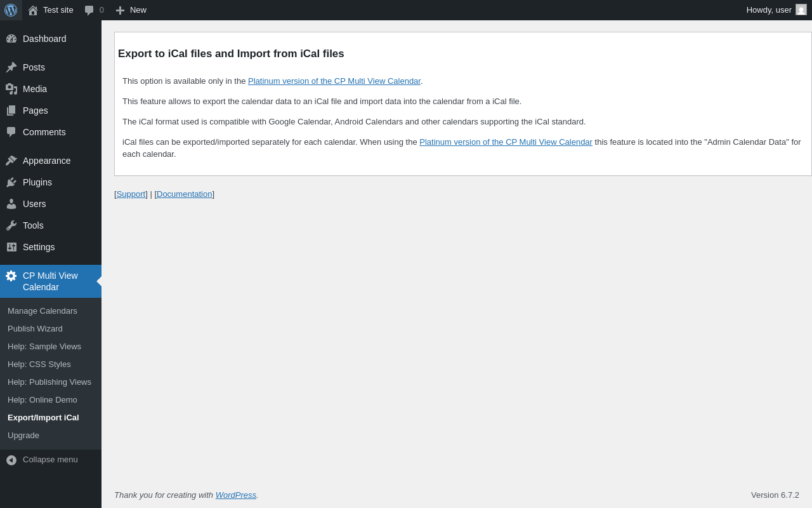Viewport: 812px width, 508px height.
Task: Open the Test site home icon
Action: (33, 10)
